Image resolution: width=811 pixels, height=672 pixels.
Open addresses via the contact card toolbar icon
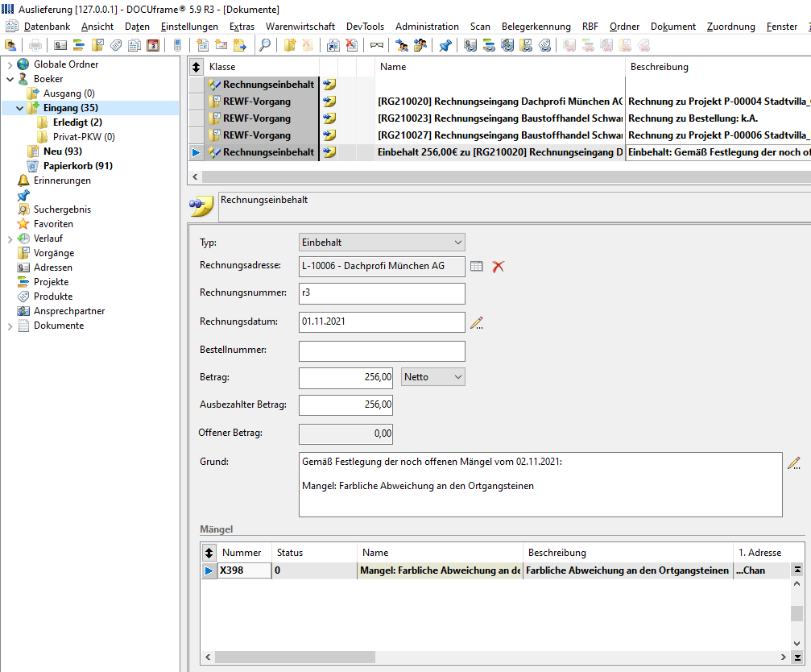click(60, 45)
